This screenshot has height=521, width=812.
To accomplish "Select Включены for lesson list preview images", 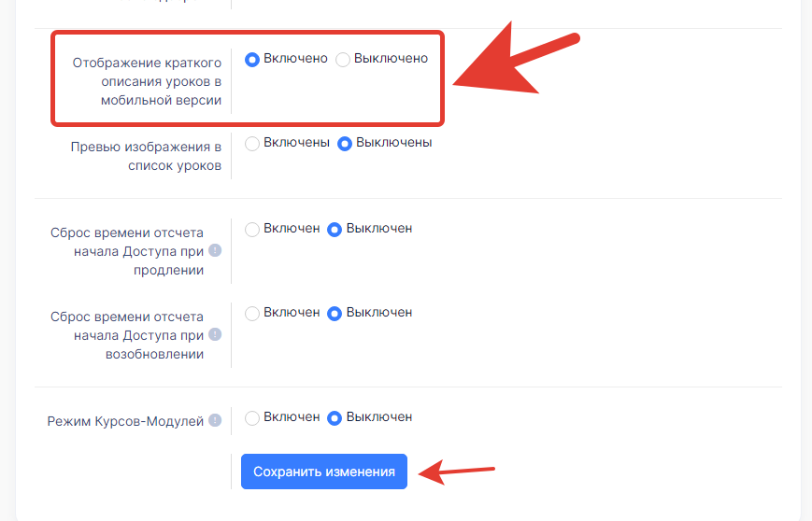I will 251,144.
